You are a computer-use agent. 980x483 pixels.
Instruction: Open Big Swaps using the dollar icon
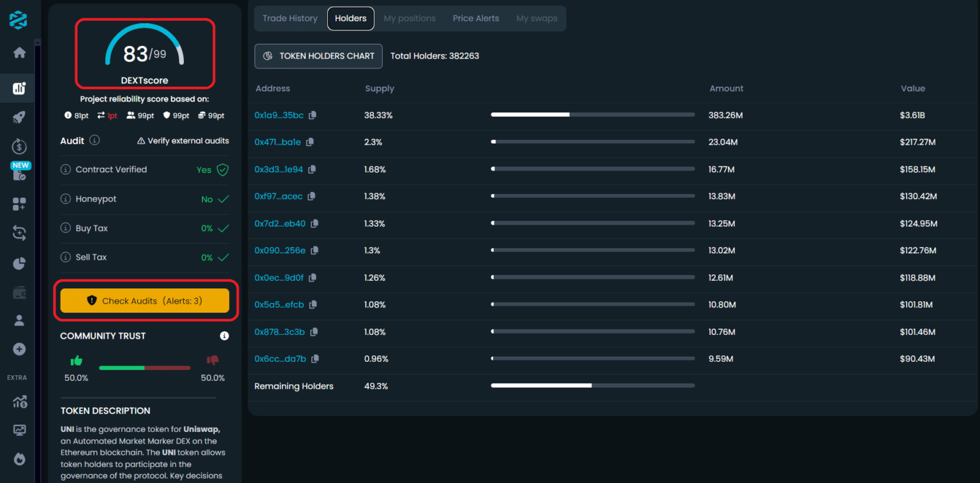click(x=17, y=146)
